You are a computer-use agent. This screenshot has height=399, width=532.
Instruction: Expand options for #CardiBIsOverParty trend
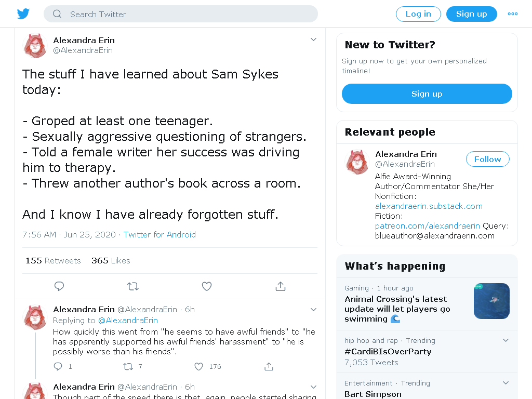pos(506,340)
